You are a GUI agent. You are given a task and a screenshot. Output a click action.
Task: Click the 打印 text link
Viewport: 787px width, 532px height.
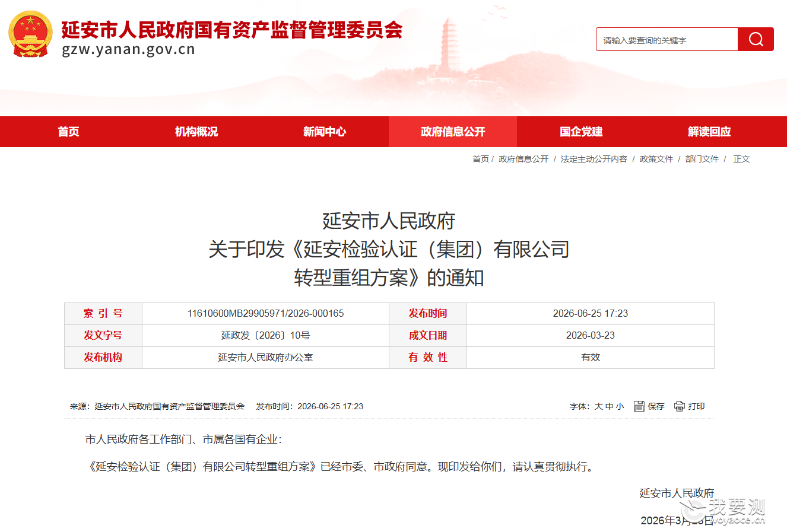696,406
